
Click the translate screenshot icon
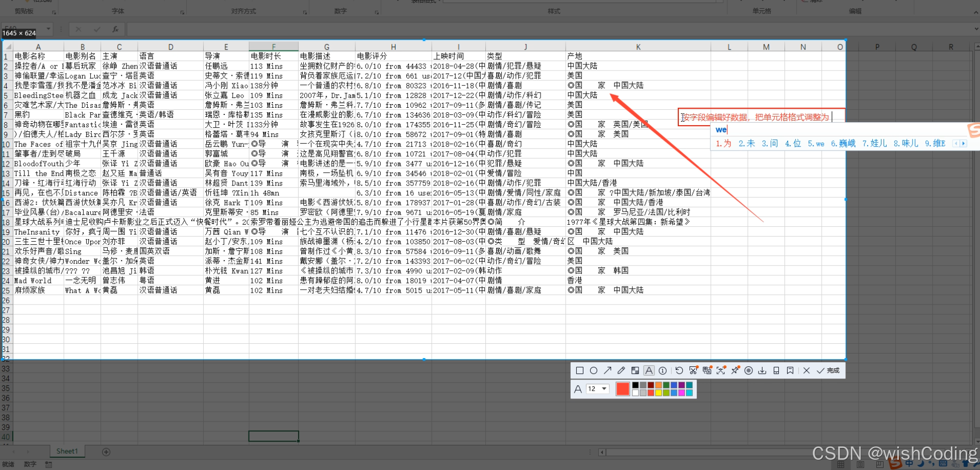coord(707,370)
